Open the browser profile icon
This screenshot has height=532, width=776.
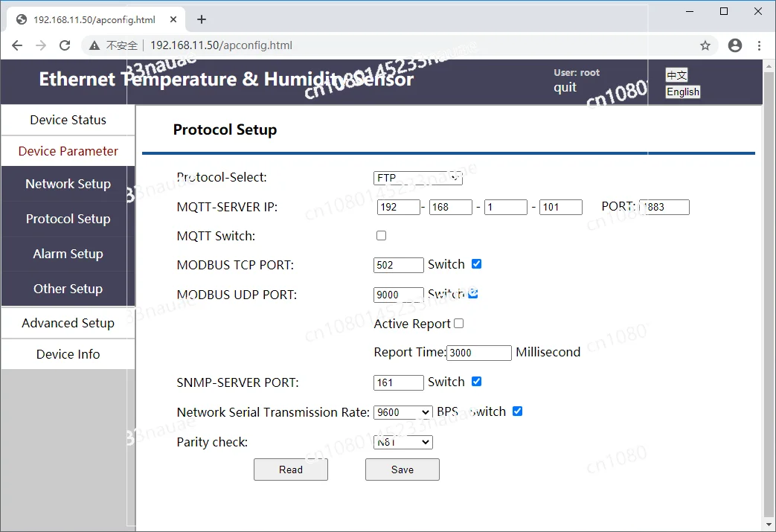735,45
